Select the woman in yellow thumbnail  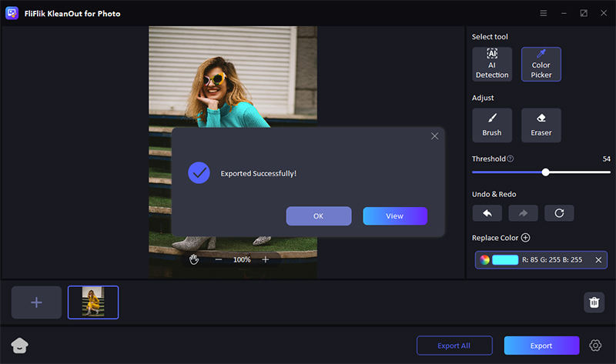click(93, 302)
